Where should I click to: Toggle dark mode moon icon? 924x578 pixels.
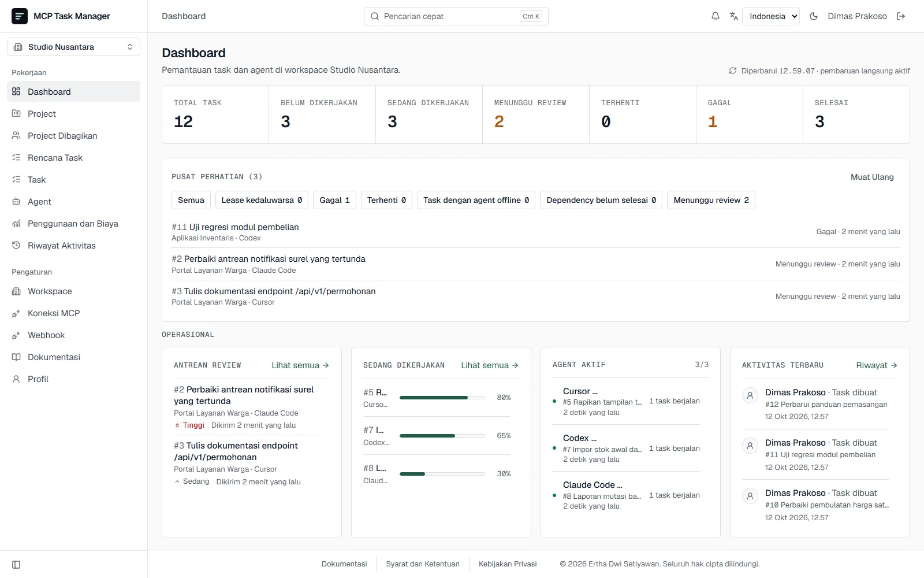click(x=814, y=16)
